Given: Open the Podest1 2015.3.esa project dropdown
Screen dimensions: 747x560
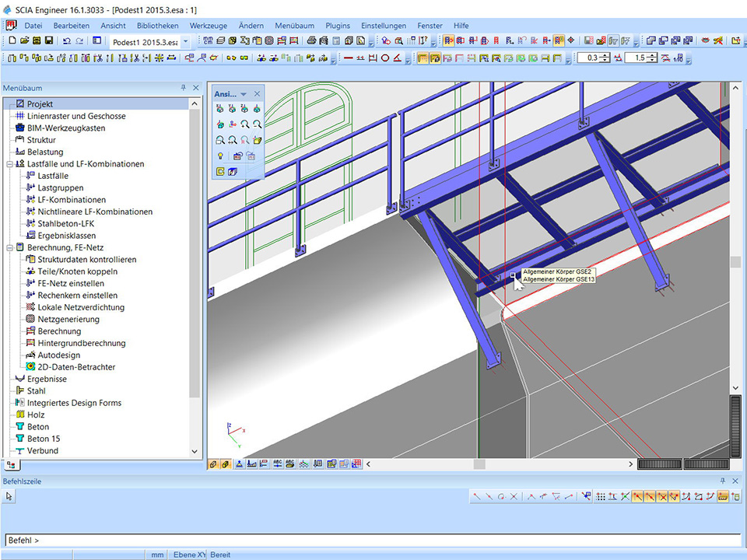Looking at the screenshot, I should [185, 41].
